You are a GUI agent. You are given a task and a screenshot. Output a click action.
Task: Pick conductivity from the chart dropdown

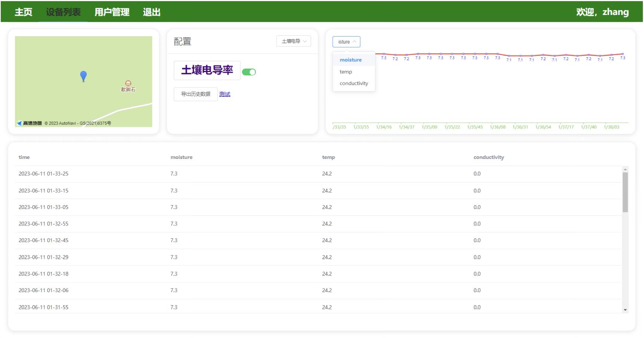click(x=354, y=83)
